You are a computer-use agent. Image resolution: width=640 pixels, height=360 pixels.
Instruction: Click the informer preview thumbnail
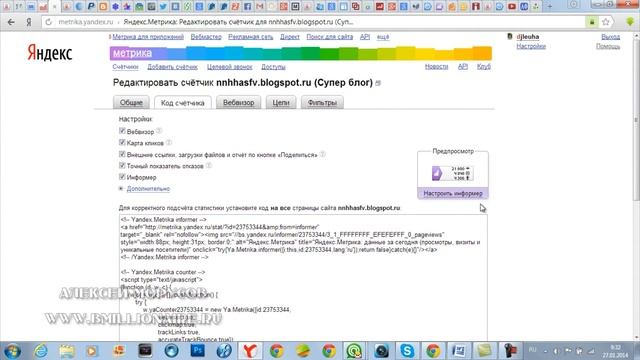(x=453, y=173)
